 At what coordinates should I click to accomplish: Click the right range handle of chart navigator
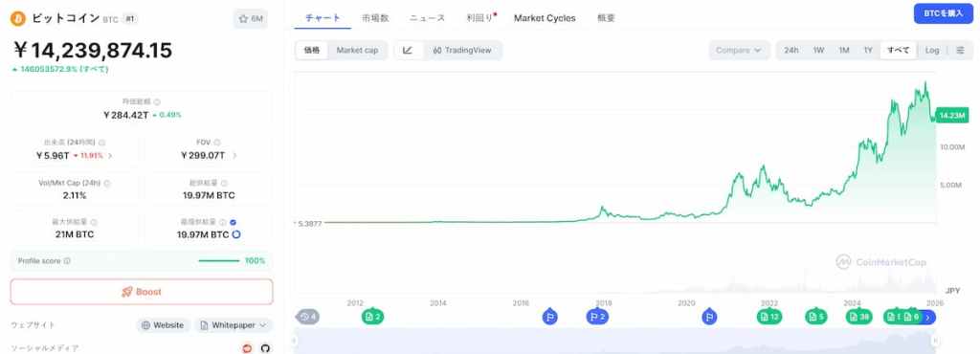[935, 341]
